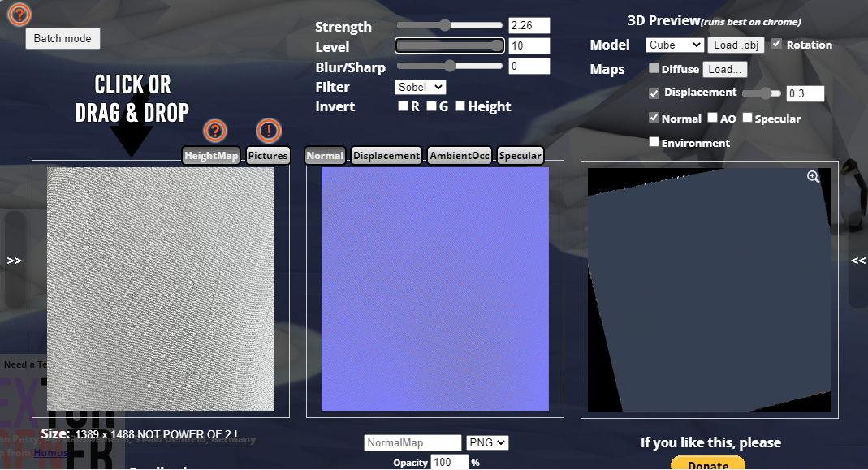868x470 pixels.
Task: Click the NormalMap filename input field
Action: pyautogui.click(x=412, y=442)
